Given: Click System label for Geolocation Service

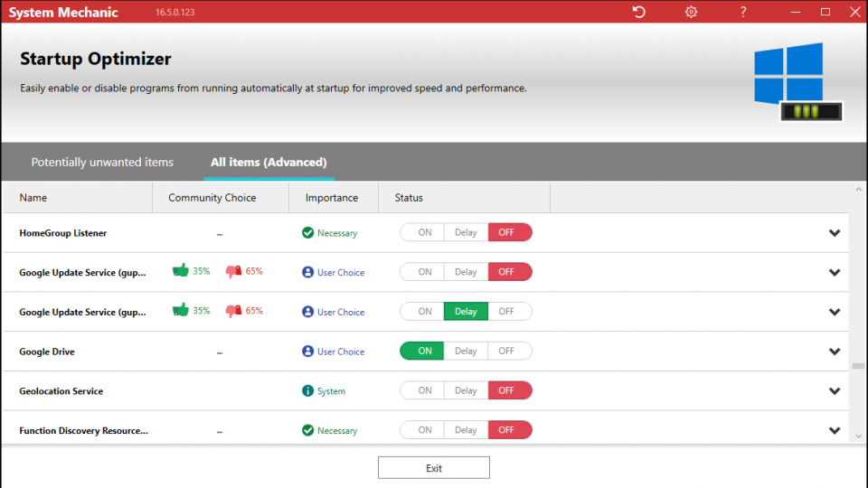Looking at the screenshot, I should (x=331, y=391).
